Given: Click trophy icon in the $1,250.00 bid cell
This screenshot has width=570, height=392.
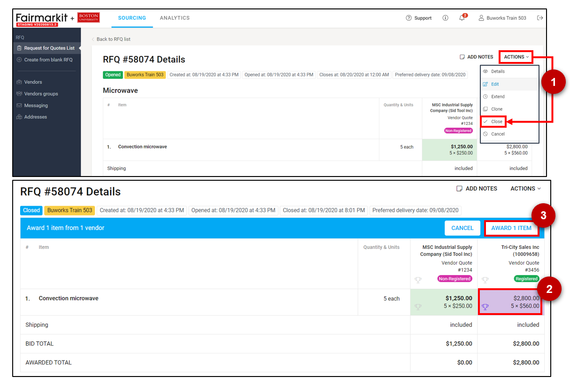Looking at the screenshot, I should tap(418, 307).
